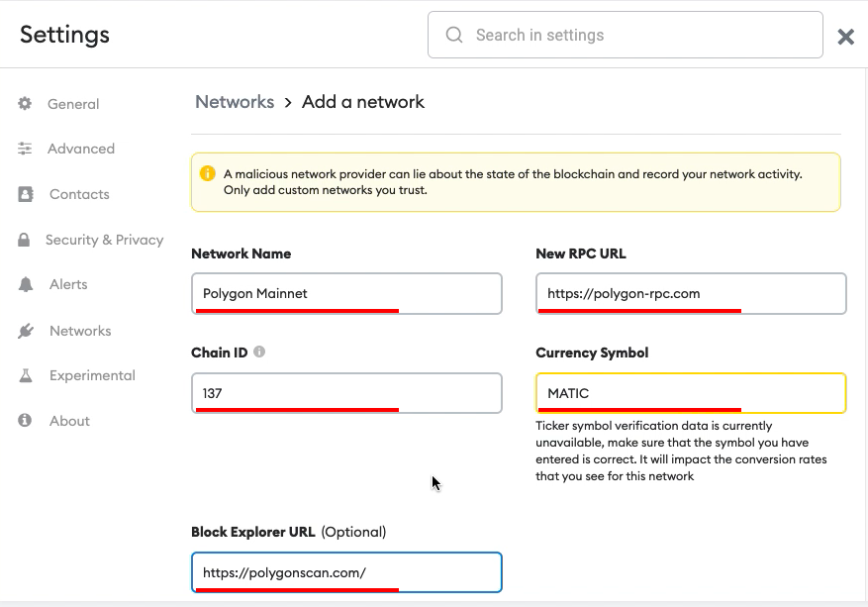Screen dimensions: 868x607
Task: Click the Experimental flask icon
Action: (26, 375)
